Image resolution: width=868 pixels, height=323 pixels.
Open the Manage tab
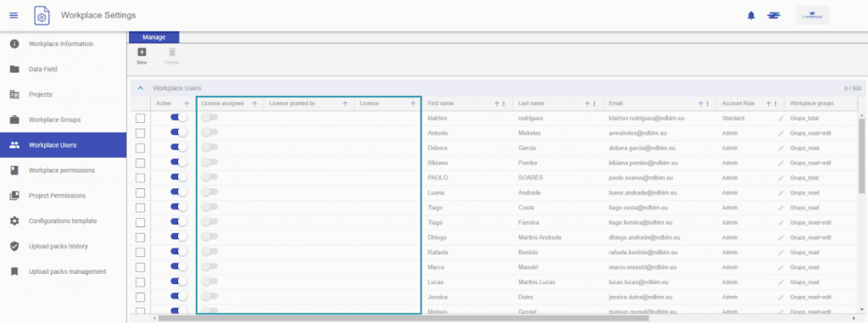click(154, 37)
